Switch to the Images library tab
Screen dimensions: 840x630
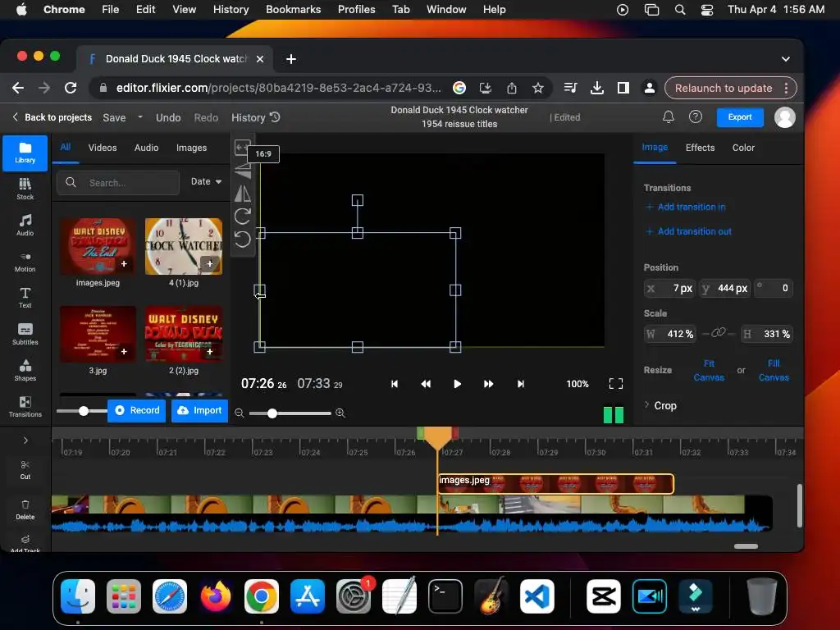[191, 148]
